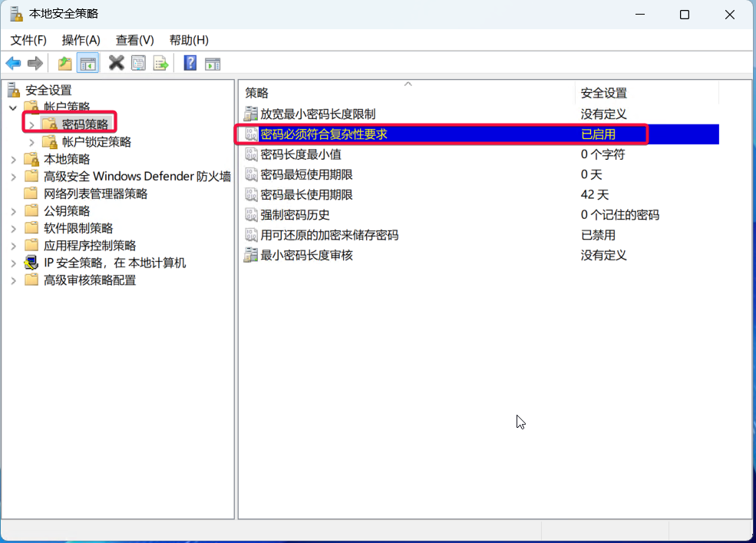Click the 42 天 setting value
Viewport: 756px width, 543px height.
(595, 194)
